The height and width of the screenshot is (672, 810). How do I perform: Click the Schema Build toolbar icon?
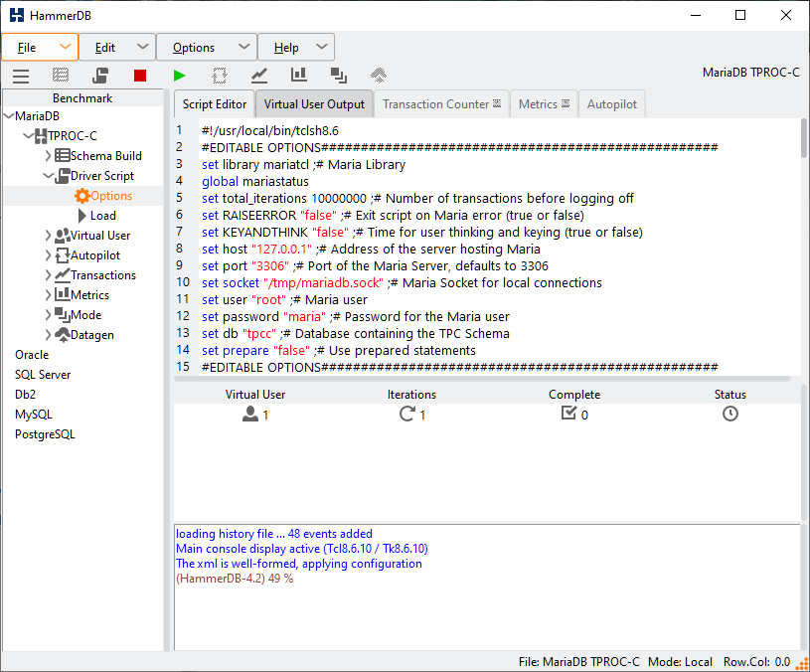(x=61, y=76)
